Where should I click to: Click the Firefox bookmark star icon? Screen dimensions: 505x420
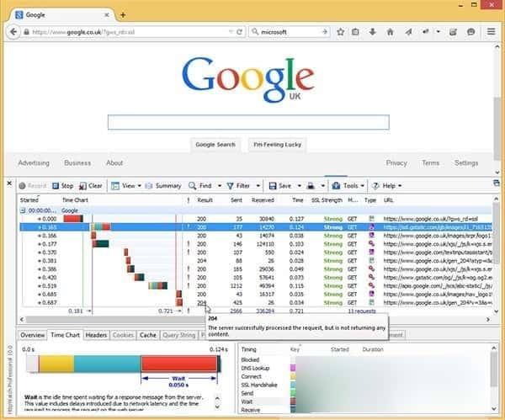click(340, 32)
